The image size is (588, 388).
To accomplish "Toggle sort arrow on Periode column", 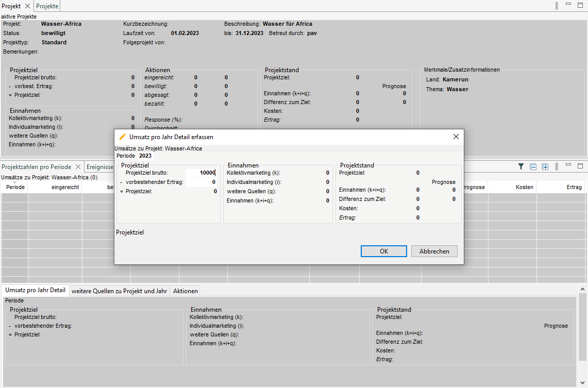I will (x=15, y=183).
